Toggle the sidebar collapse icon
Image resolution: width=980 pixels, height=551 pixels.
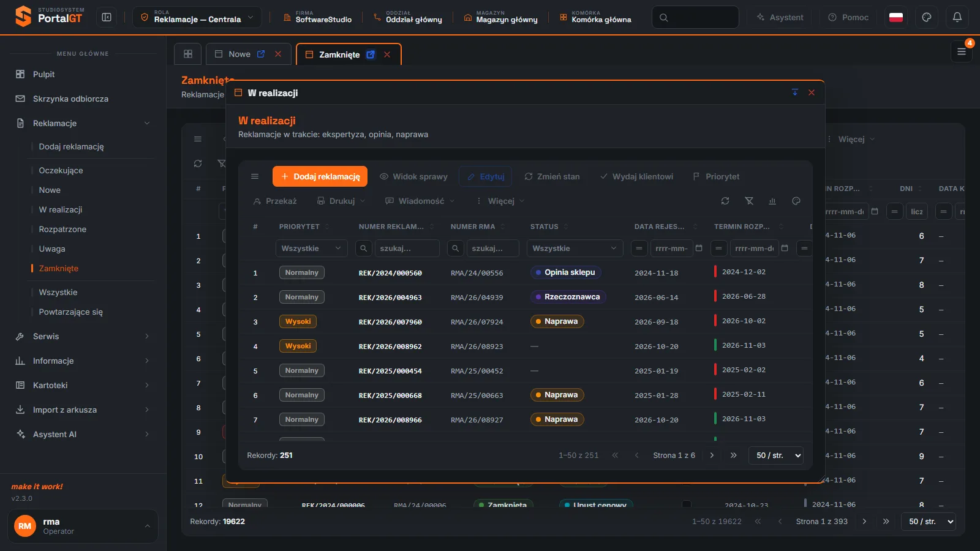tap(107, 17)
